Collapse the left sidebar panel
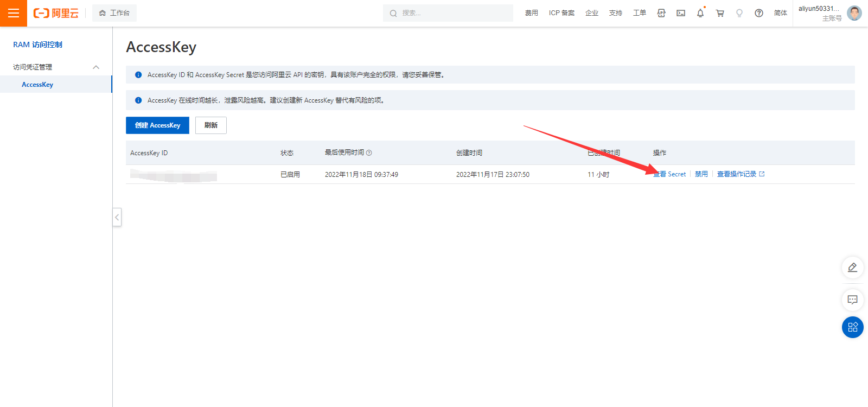This screenshot has height=407, width=868. coord(117,217)
